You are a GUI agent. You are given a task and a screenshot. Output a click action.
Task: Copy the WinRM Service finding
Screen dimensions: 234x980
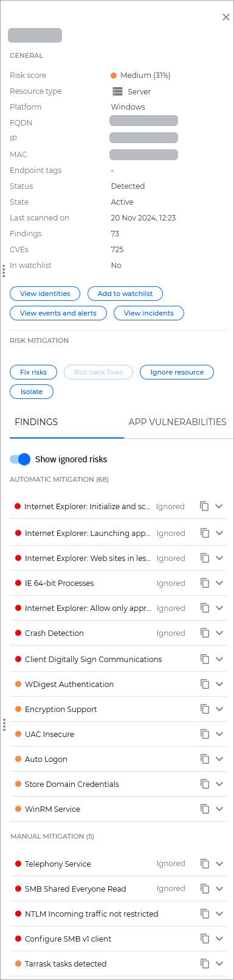coord(205,809)
